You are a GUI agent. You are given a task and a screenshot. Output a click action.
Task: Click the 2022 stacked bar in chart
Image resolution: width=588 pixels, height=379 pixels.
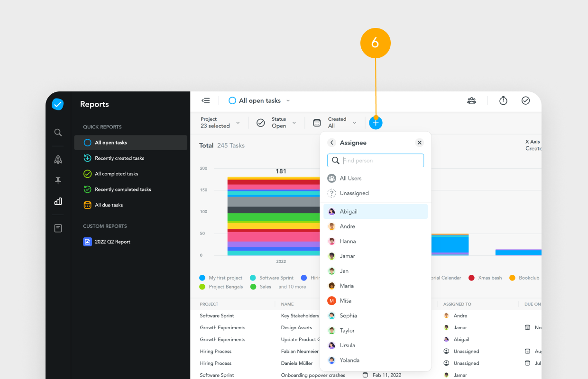tap(274, 216)
